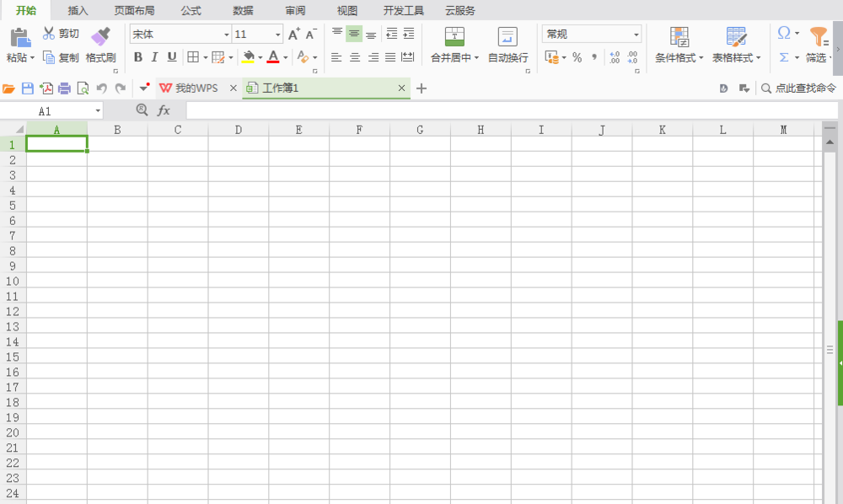Image resolution: width=843 pixels, height=504 pixels.
Task: Click the red font color A
Action: (273, 57)
